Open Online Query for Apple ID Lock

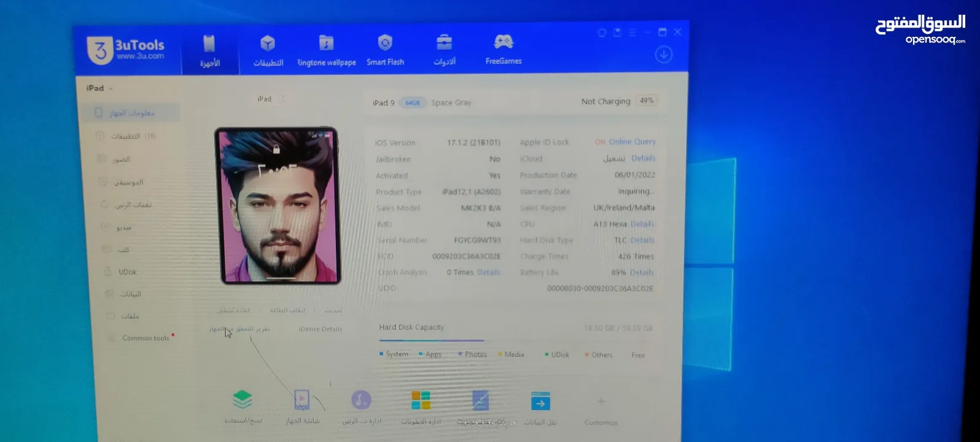[x=632, y=142]
